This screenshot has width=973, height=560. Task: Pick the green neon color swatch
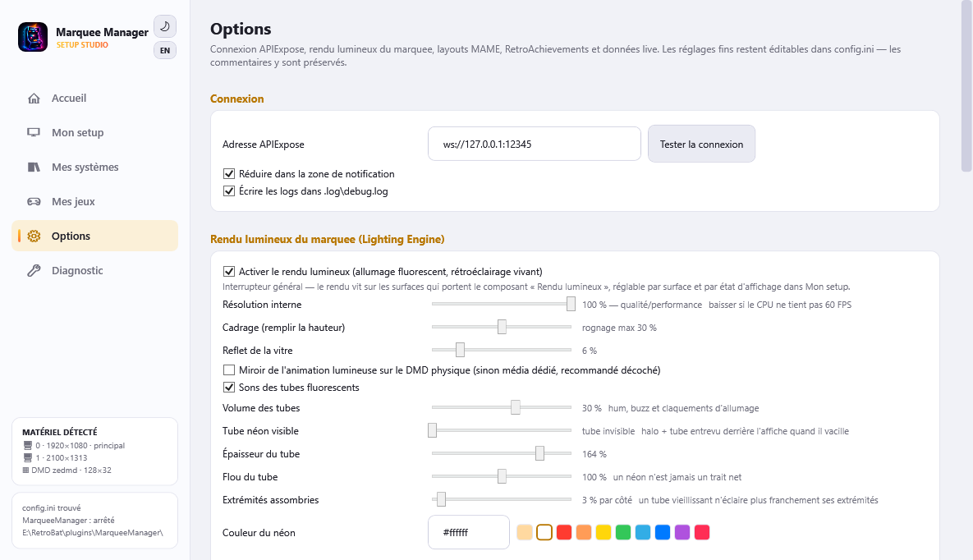pyautogui.click(x=623, y=532)
